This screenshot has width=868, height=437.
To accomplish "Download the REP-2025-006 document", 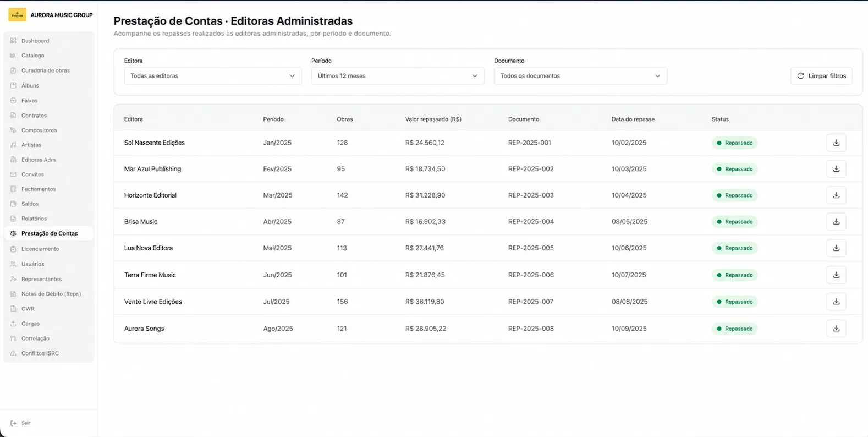I will tap(836, 275).
